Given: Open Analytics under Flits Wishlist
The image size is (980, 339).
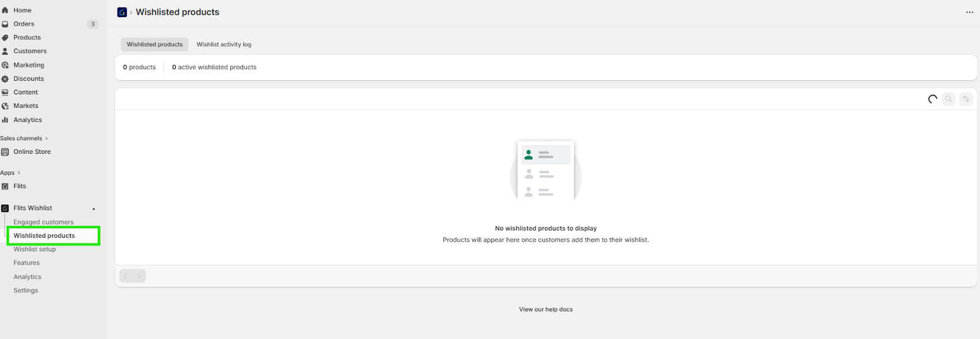Looking at the screenshot, I should (x=28, y=277).
